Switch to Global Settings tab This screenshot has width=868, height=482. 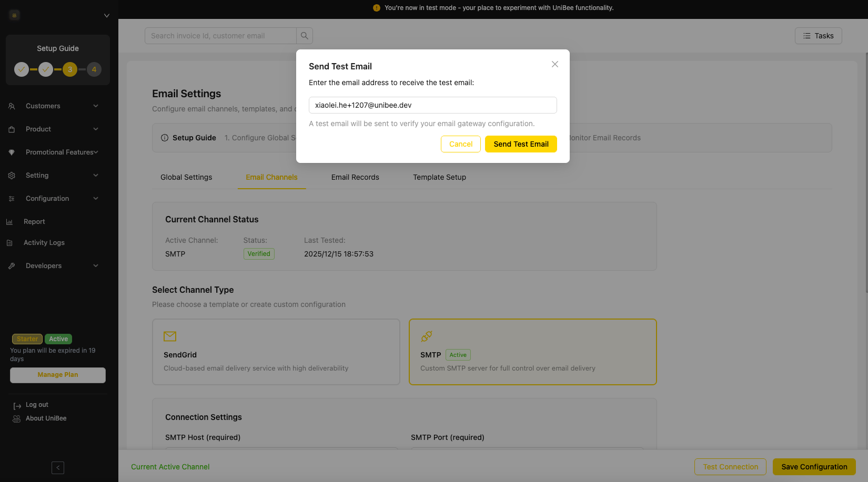pos(186,177)
